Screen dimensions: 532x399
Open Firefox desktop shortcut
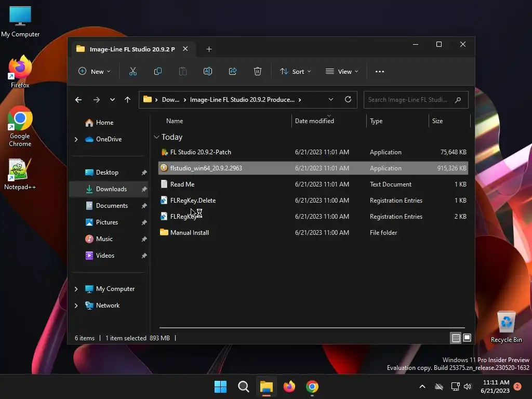(x=20, y=72)
